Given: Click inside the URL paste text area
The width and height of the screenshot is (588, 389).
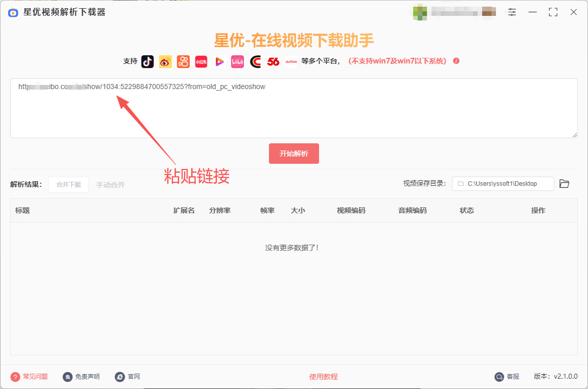Looking at the screenshot, I should [x=293, y=108].
